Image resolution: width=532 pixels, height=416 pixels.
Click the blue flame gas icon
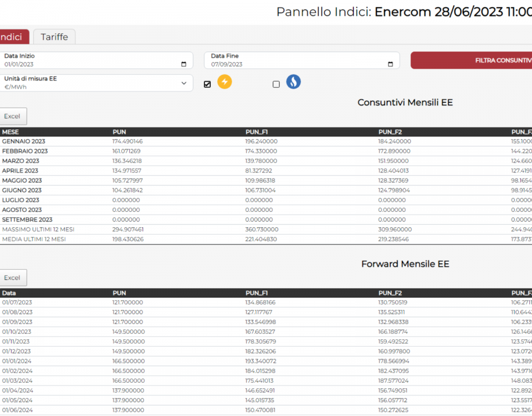click(293, 82)
